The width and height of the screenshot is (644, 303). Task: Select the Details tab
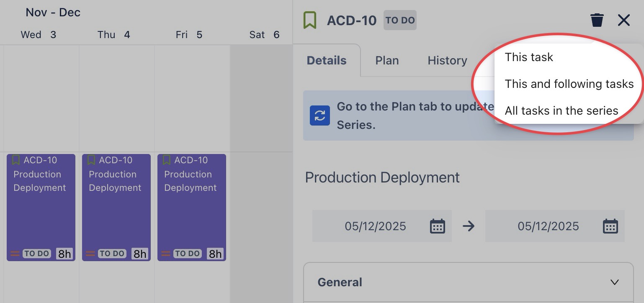(327, 61)
